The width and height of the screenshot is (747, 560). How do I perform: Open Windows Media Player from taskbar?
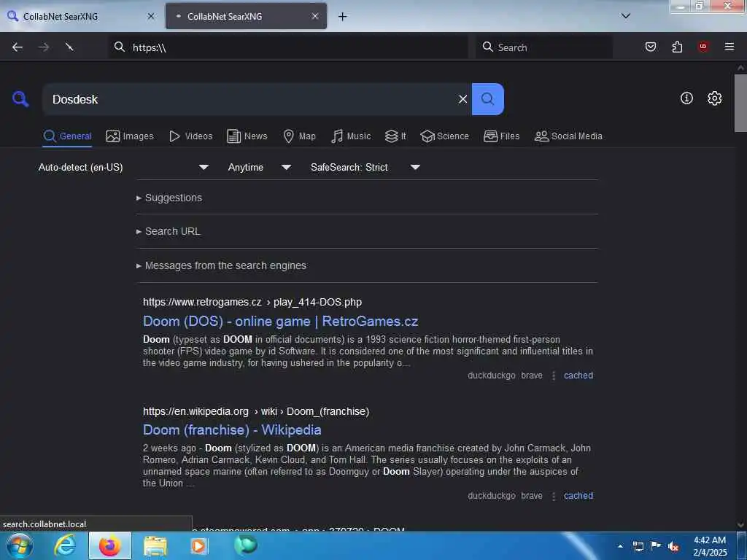point(199,545)
